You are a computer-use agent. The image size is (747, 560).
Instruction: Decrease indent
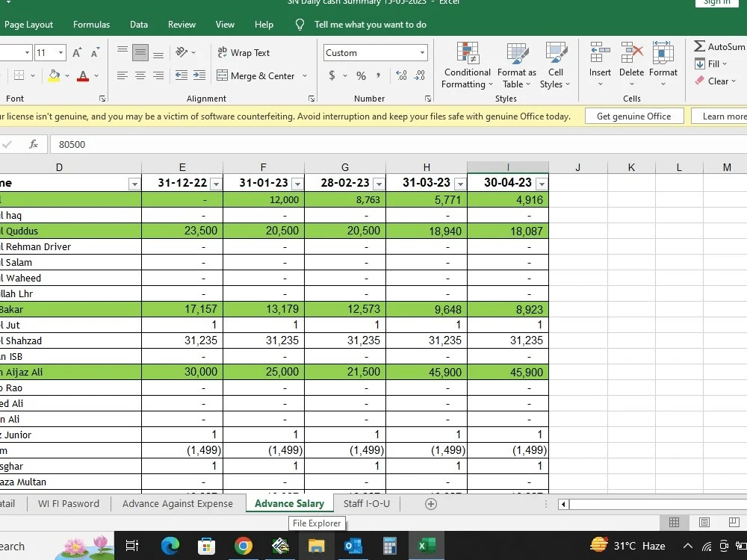click(x=181, y=75)
